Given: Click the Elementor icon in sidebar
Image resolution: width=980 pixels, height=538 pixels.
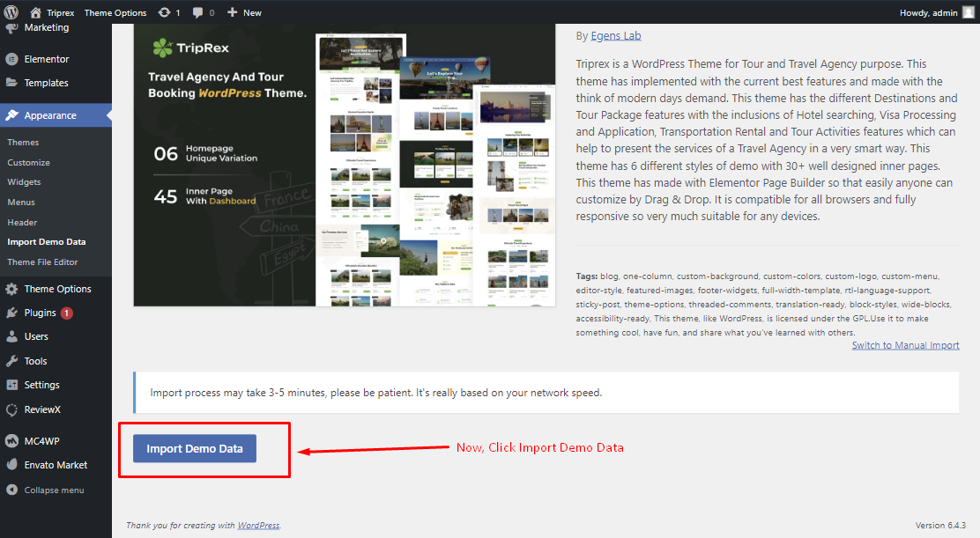Looking at the screenshot, I should (11, 59).
